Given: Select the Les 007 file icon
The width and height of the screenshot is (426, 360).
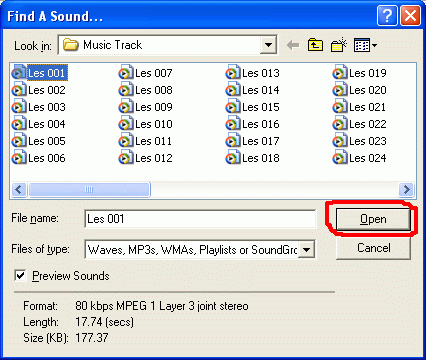Looking at the screenshot, I should pyautogui.click(x=126, y=73).
